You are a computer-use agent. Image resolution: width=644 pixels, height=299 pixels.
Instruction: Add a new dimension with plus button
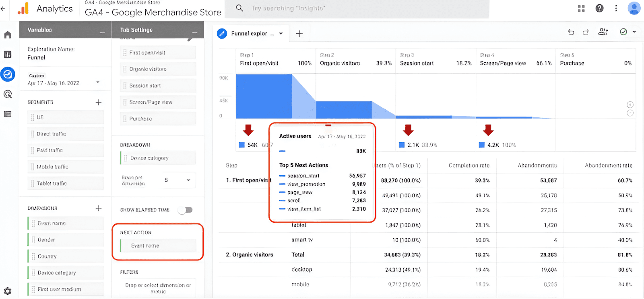(x=99, y=208)
